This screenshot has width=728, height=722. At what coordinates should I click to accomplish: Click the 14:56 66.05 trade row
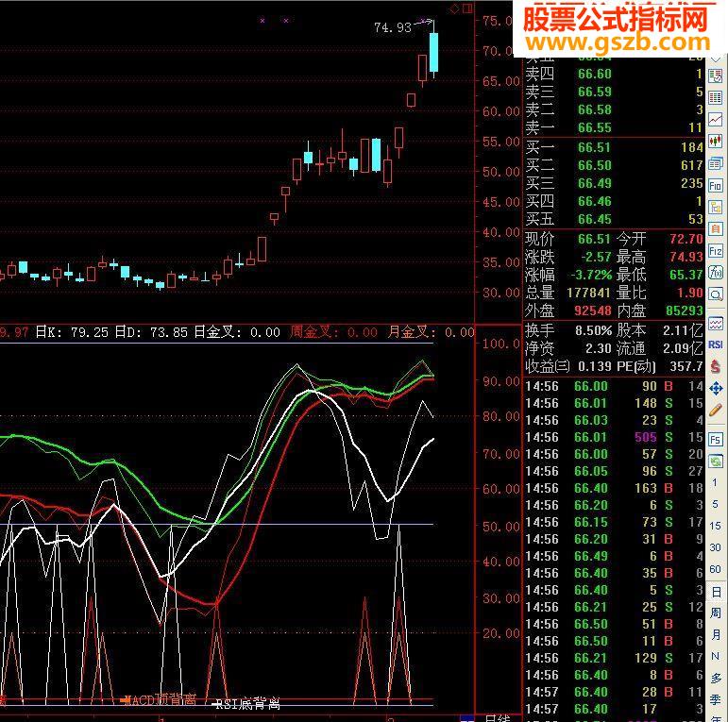tap(614, 471)
